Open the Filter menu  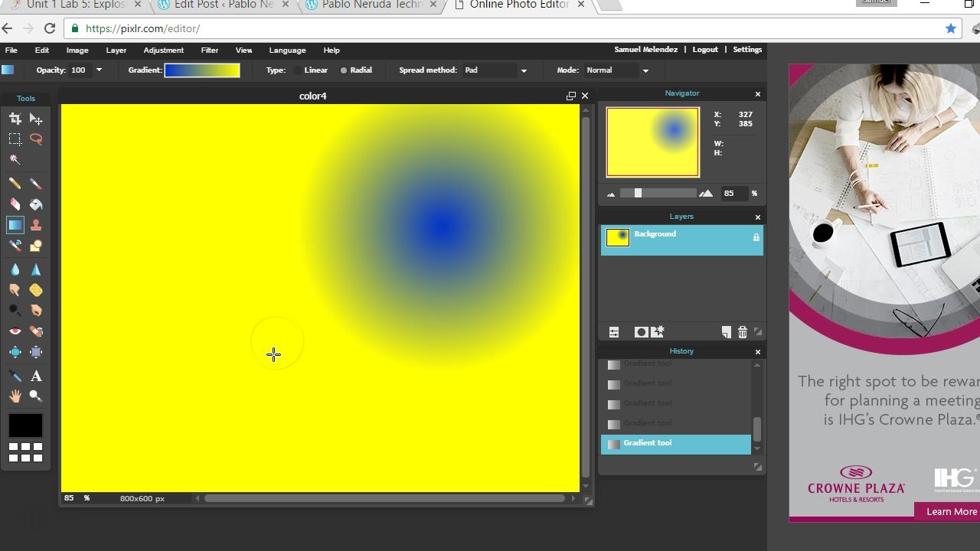tap(209, 50)
